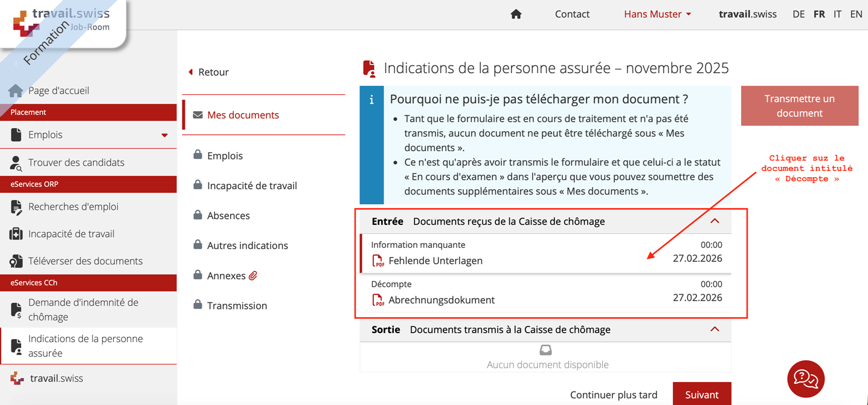The image size is (868, 405).
Task: Expand the Emplois sidebar menu arrow
Action: point(164,135)
